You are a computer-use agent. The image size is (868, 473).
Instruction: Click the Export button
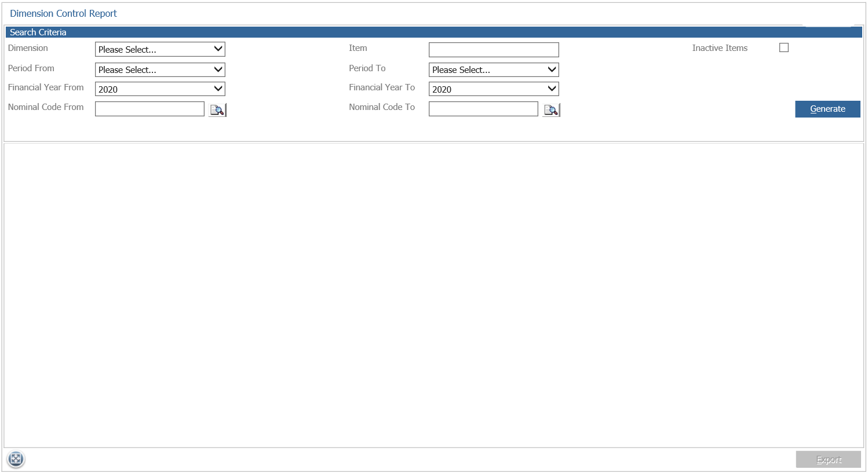(x=828, y=459)
